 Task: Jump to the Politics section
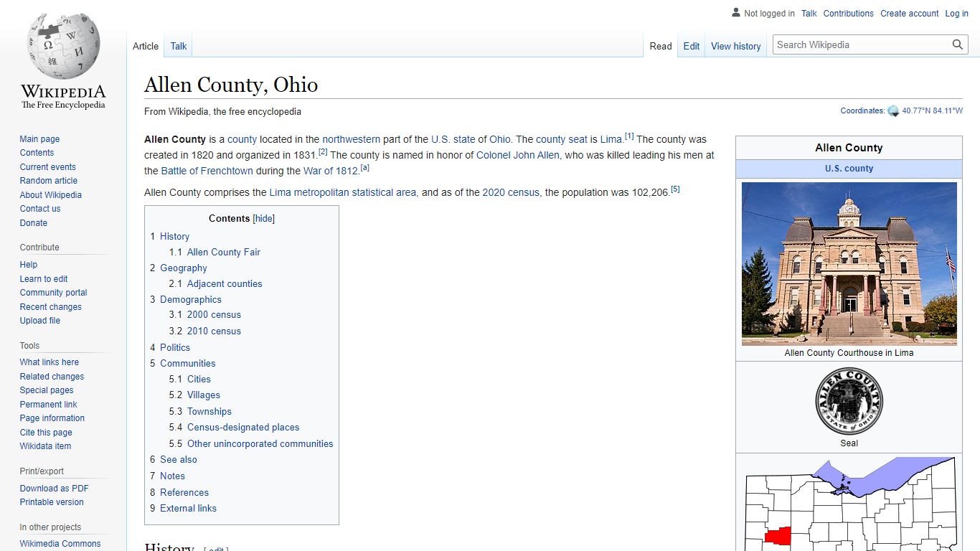click(x=175, y=347)
